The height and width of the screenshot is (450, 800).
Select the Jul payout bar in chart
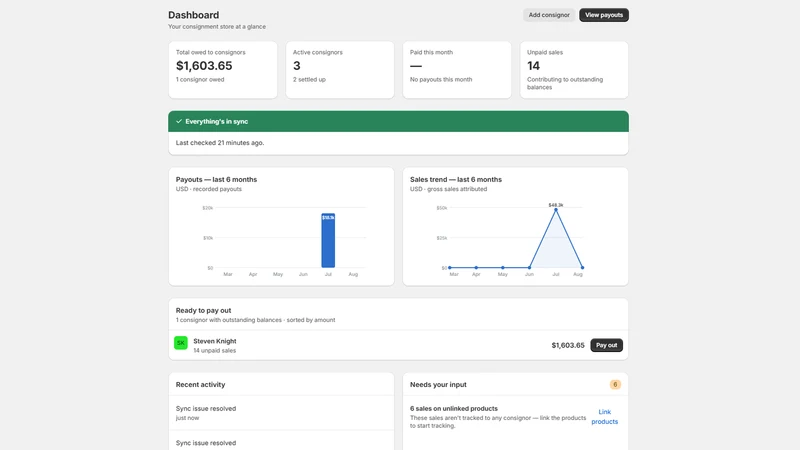pos(328,240)
